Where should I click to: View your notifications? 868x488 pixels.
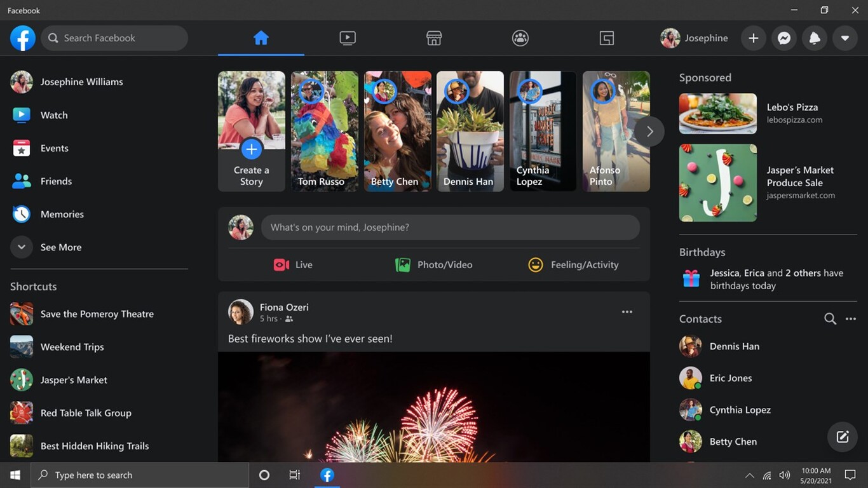tap(814, 37)
